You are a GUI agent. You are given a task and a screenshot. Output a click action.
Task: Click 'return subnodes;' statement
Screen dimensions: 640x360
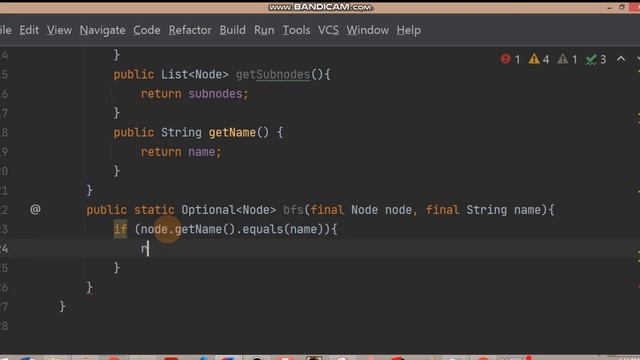[x=195, y=94]
